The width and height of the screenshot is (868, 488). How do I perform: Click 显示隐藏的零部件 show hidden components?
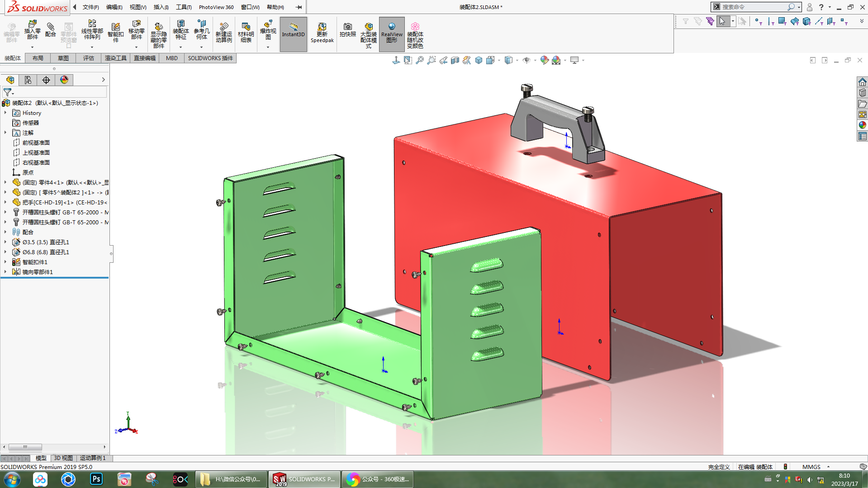pos(158,35)
